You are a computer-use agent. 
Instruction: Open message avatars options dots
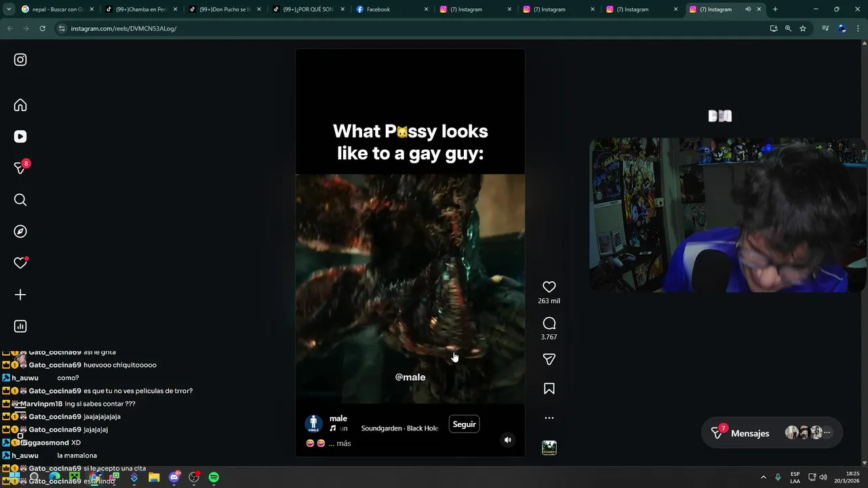pyautogui.click(x=827, y=432)
